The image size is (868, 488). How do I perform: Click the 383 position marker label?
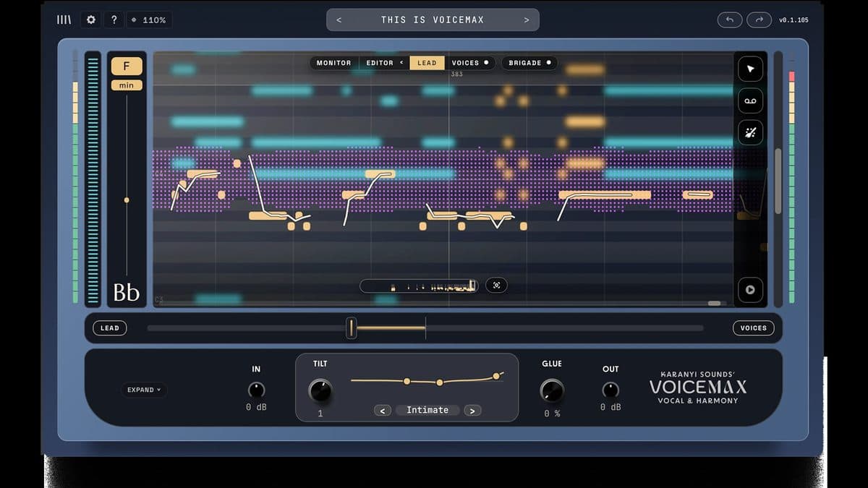(x=456, y=74)
